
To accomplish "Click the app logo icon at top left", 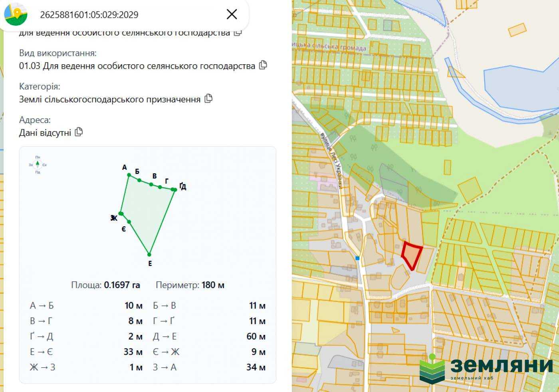I will (x=16, y=14).
